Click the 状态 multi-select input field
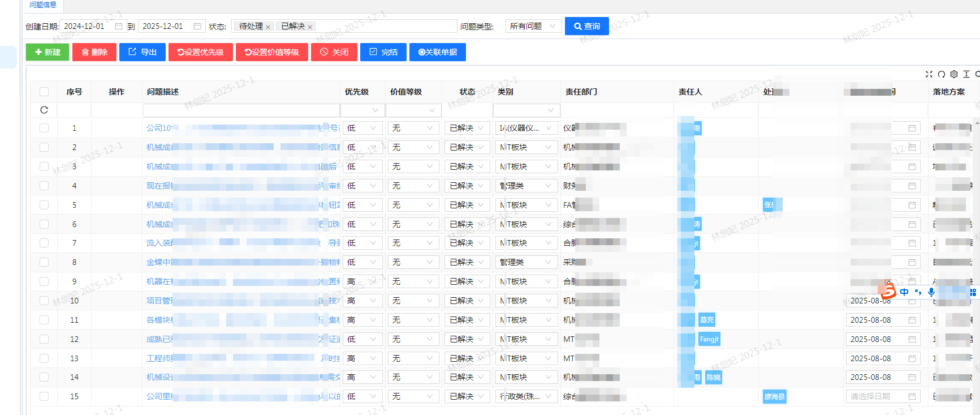Screen dimensions: 980x415 tap(344, 26)
